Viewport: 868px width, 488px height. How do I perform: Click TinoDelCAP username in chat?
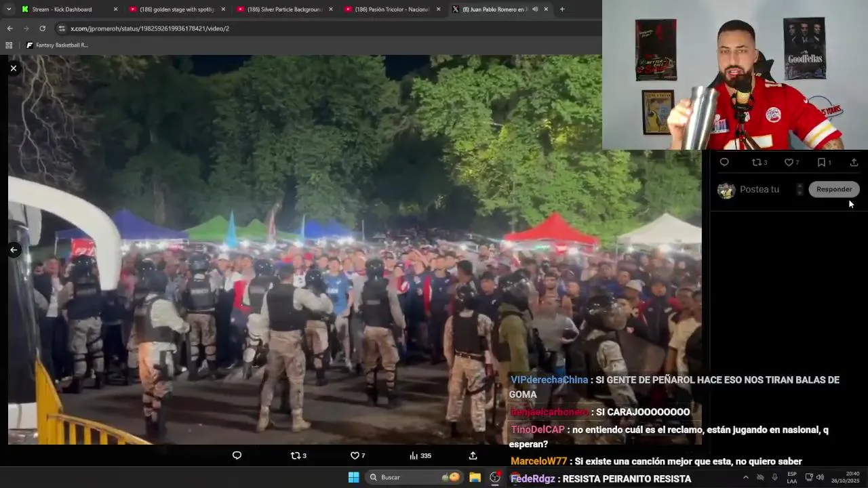click(x=538, y=430)
